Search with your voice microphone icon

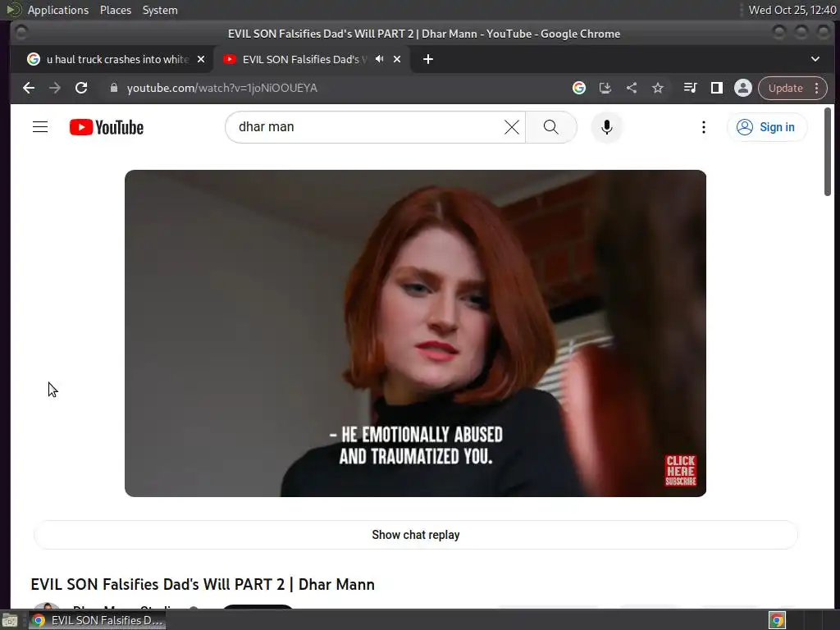pyautogui.click(x=606, y=127)
